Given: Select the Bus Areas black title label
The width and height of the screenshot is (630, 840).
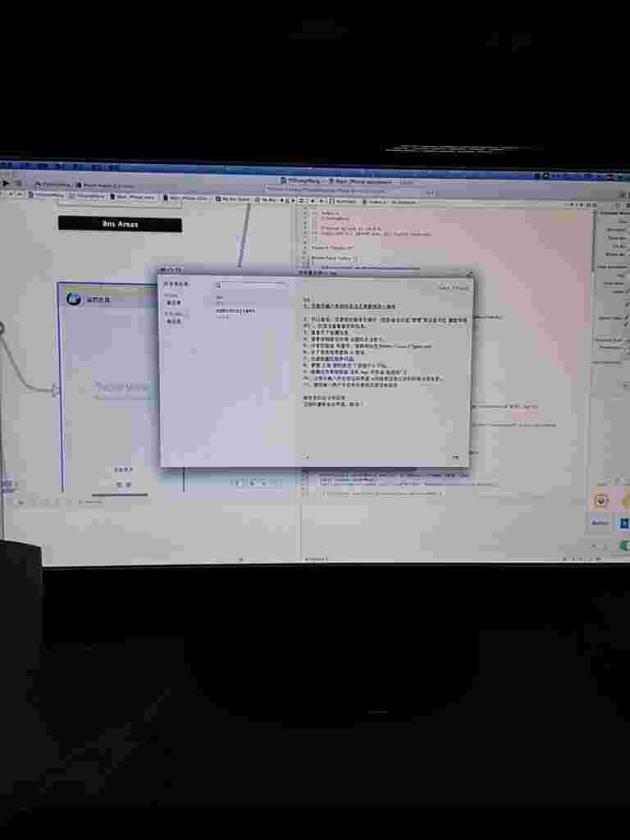Looking at the screenshot, I should [120, 224].
